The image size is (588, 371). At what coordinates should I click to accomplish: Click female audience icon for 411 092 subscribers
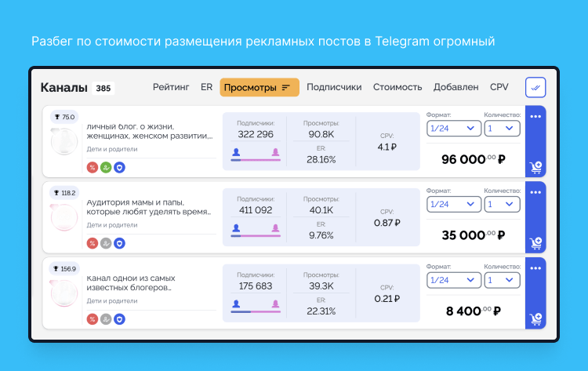275,228
